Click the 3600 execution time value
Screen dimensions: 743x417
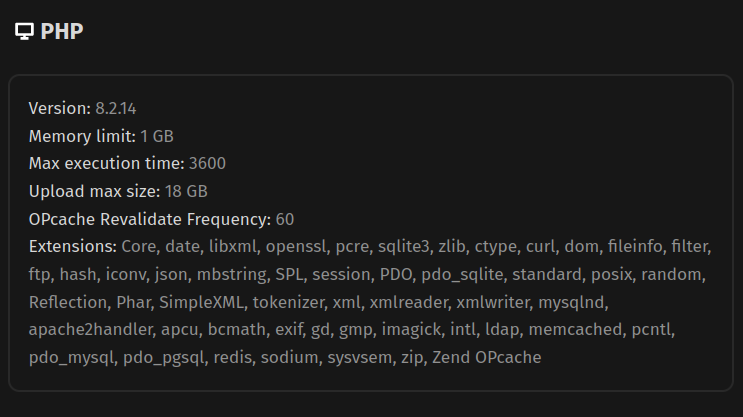point(207,163)
